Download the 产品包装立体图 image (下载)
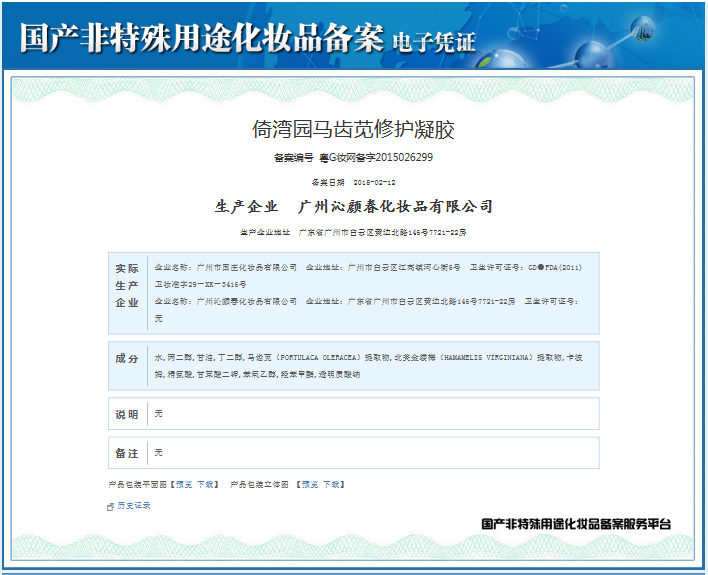The height and width of the screenshot is (575, 708). coord(332,484)
